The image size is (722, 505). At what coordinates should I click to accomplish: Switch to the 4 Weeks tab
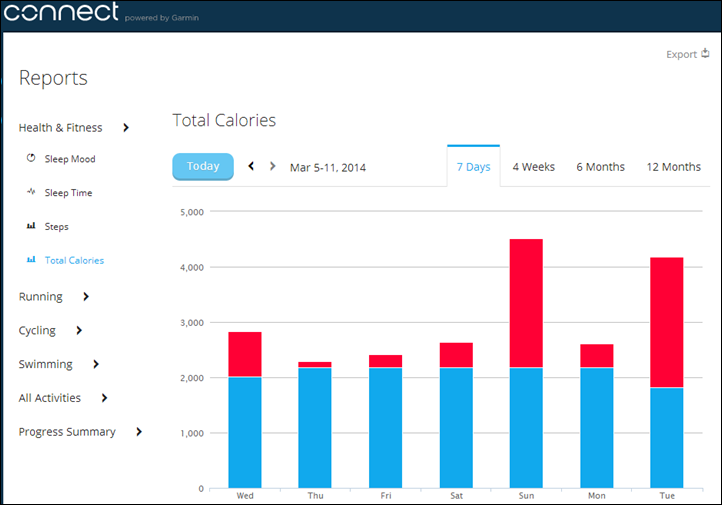533,167
